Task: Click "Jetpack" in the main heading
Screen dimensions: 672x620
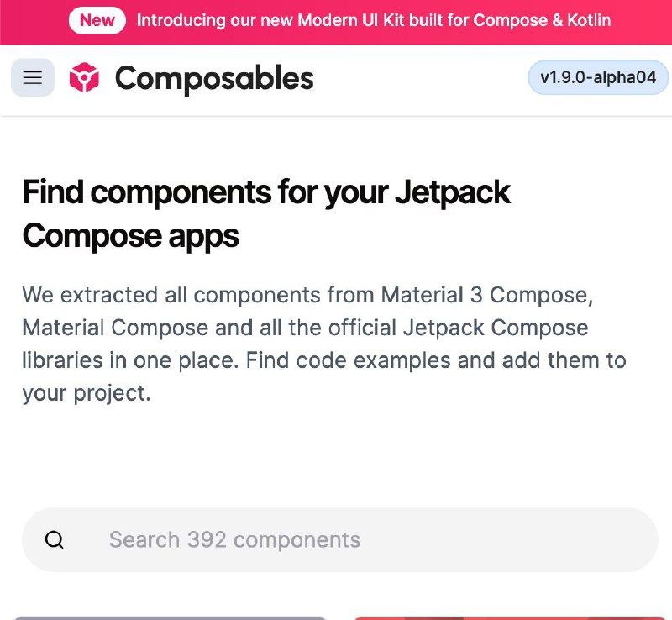Action: [452, 192]
